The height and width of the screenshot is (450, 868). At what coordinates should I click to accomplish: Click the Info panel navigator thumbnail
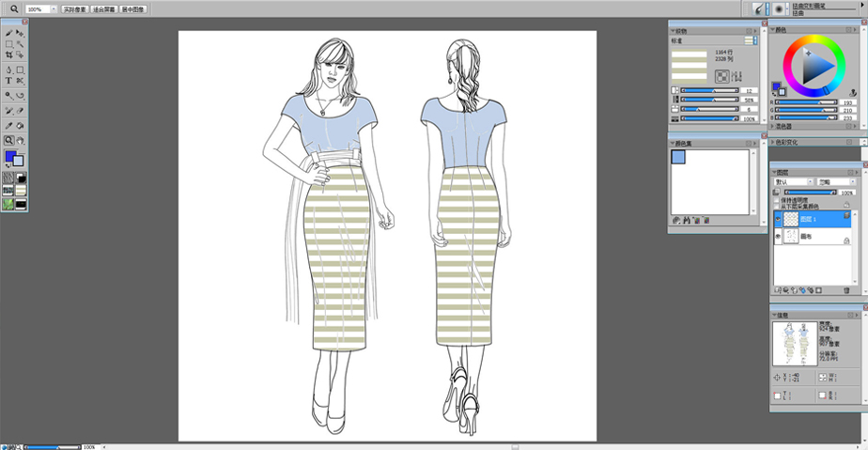795,344
